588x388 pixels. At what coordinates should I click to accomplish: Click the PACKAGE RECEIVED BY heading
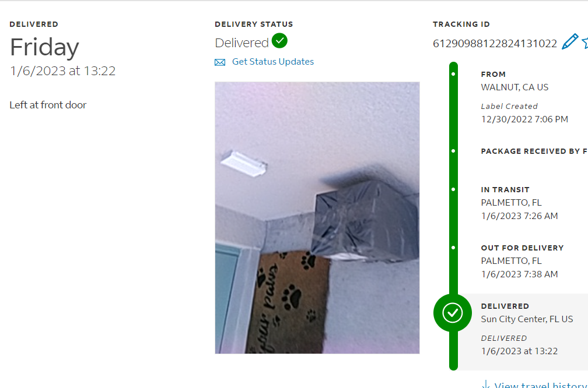[x=534, y=151]
